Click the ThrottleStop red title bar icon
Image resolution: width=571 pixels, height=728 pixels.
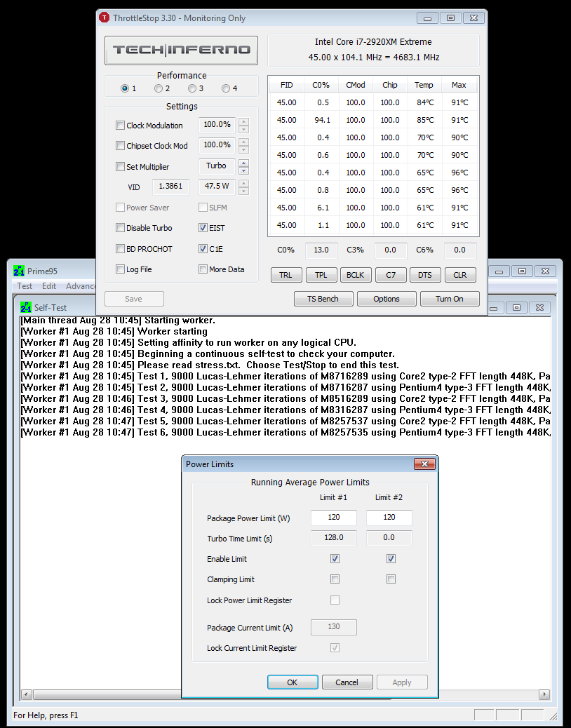click(104, 18)
